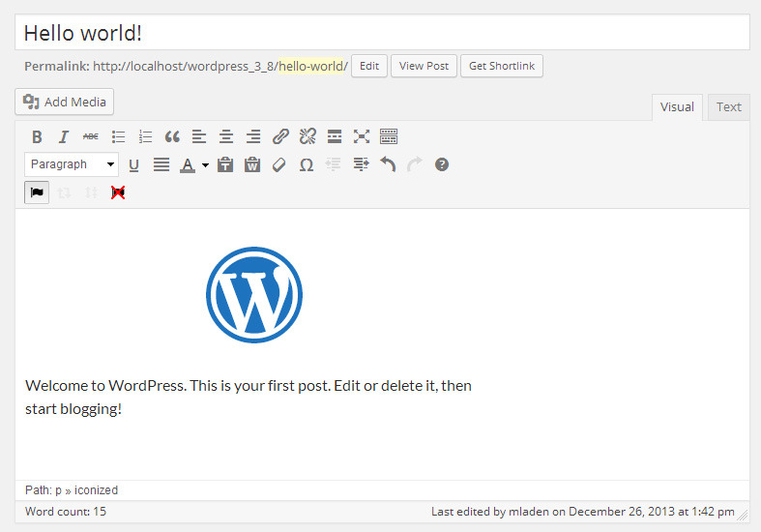Click 'iconized' in the Path bar
The image size is (761, 532).
tap(96, 490)
